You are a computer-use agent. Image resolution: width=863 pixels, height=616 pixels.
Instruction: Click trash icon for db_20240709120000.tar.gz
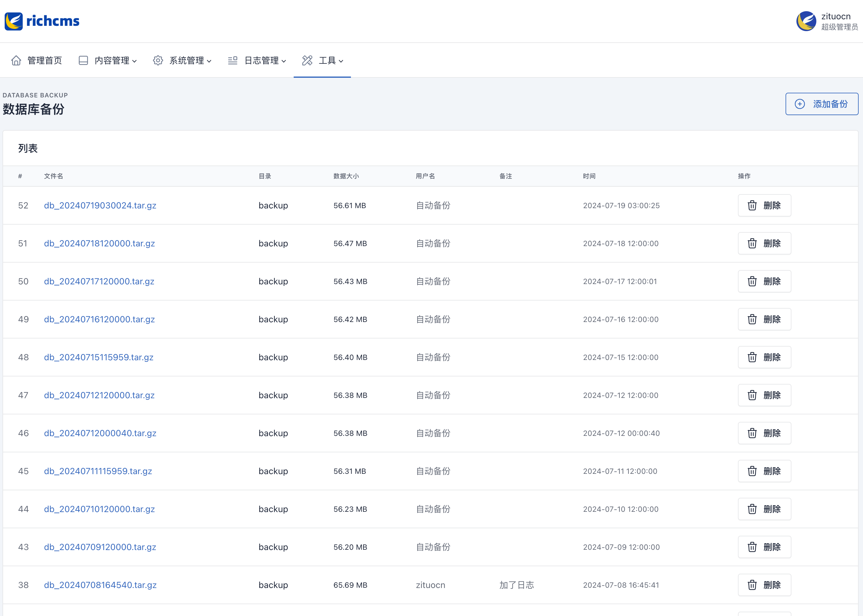click(752, 547)
